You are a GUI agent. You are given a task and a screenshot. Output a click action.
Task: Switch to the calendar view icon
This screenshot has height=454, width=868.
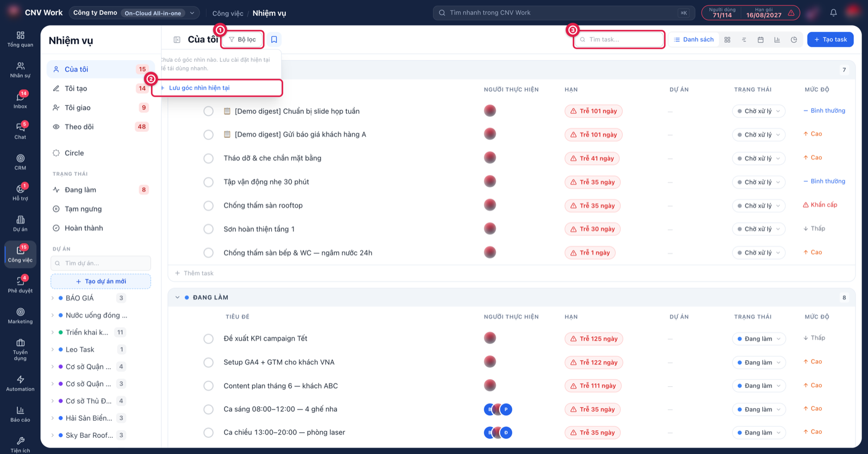click(761, 40)
